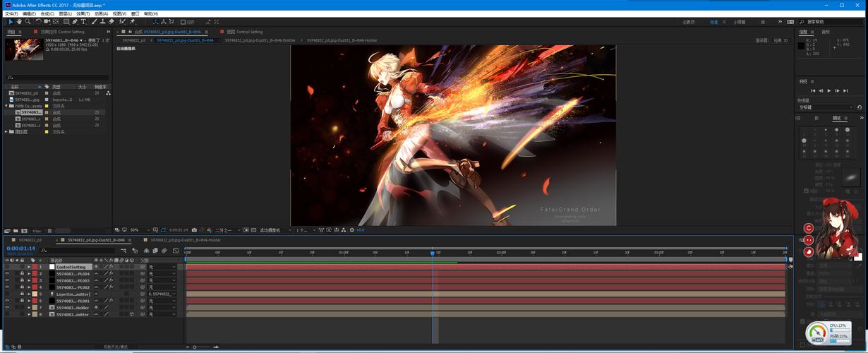Click go to first frame in Preview panel
868x353 pixels.
pos(813,90)
